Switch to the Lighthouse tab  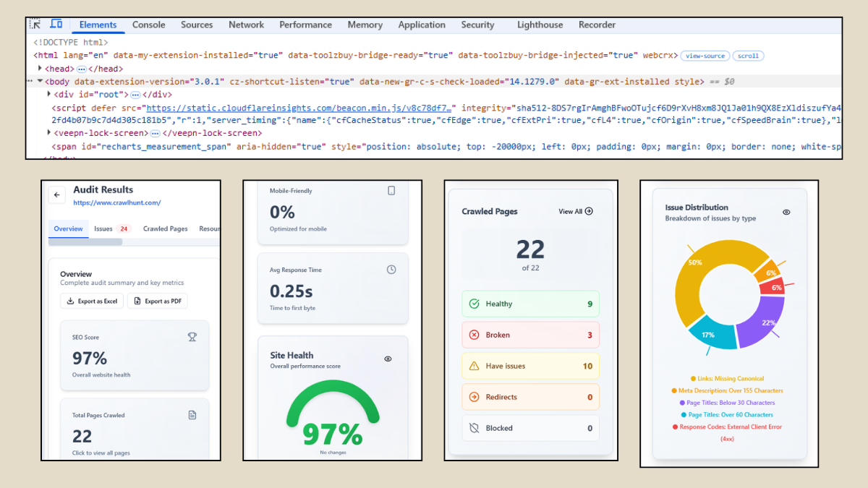[x=540, y=25]
